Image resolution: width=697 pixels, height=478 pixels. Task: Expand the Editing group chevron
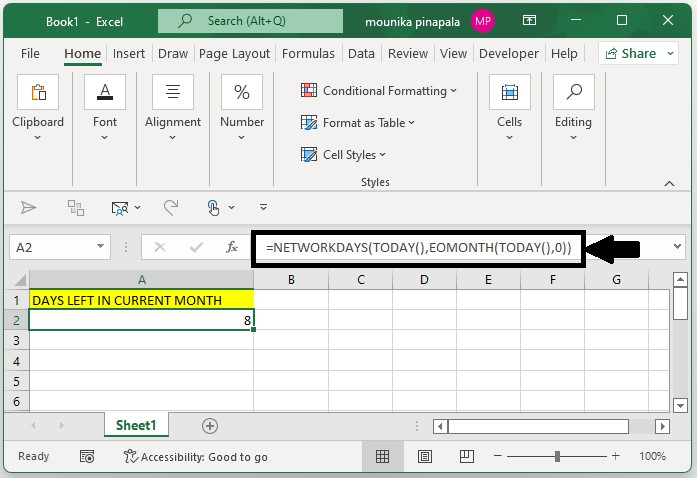click(573, 138)
